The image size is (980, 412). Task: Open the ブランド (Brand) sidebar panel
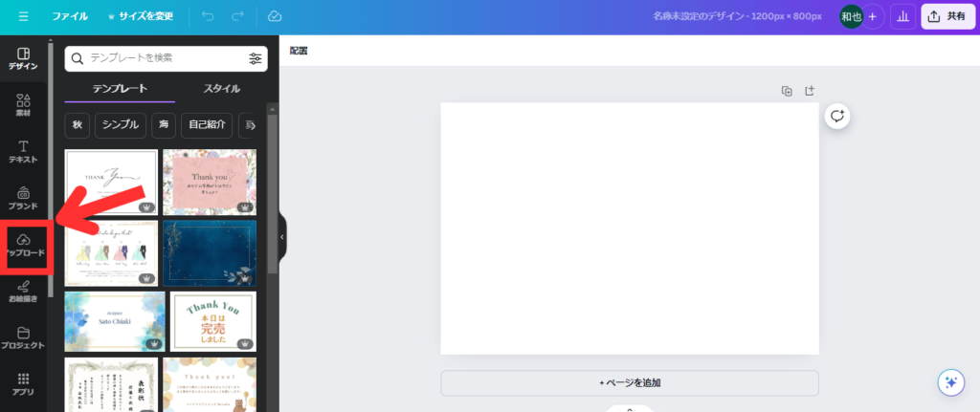(23, 199)
